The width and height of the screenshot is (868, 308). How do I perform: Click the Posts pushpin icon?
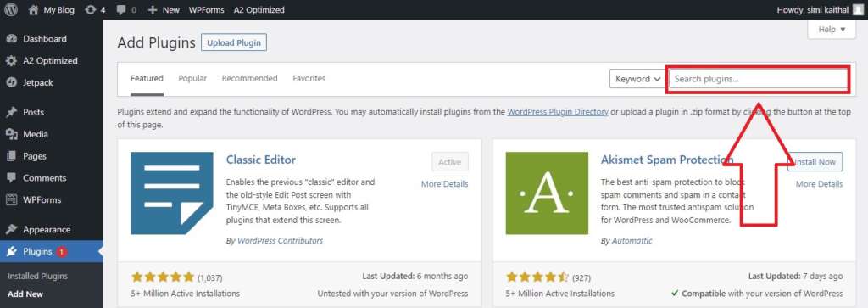[x=11, y=113]
